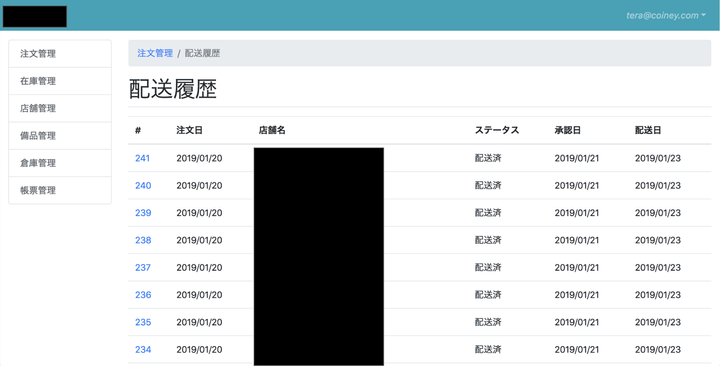Screen dimensions: 720x383
Task: Select 帳票管理 in the sidebar
Action: (x=60, y=191)
